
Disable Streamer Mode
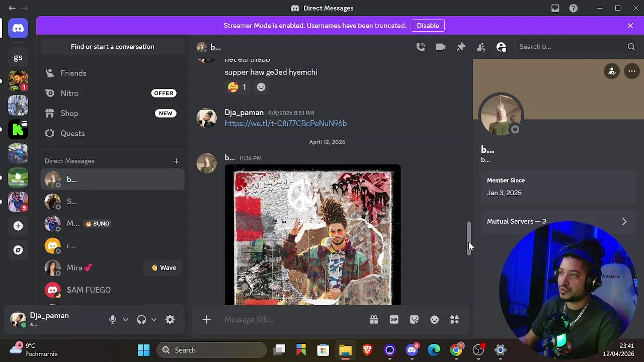point(428,26)
